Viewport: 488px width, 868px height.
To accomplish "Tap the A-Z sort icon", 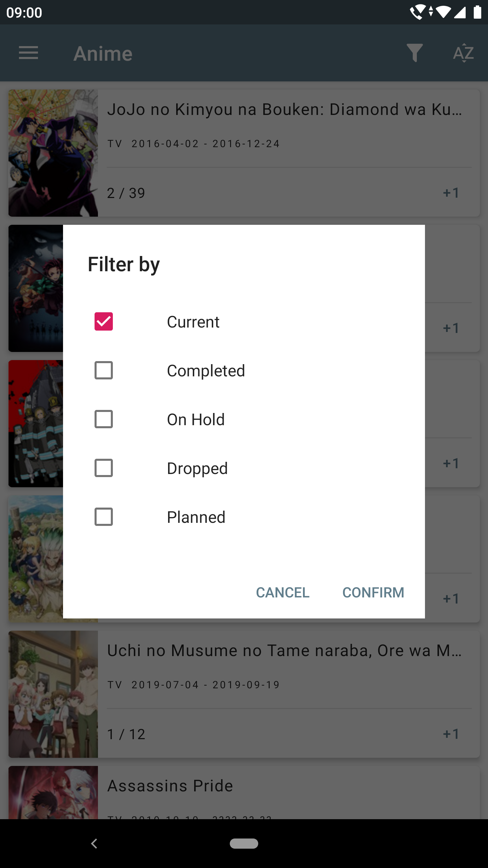I will pos(463,53).
